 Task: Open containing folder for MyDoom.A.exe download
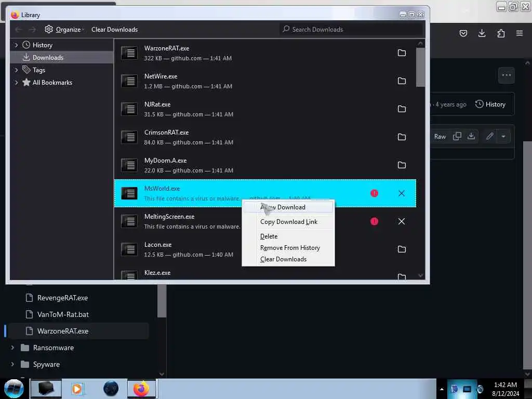402,165
